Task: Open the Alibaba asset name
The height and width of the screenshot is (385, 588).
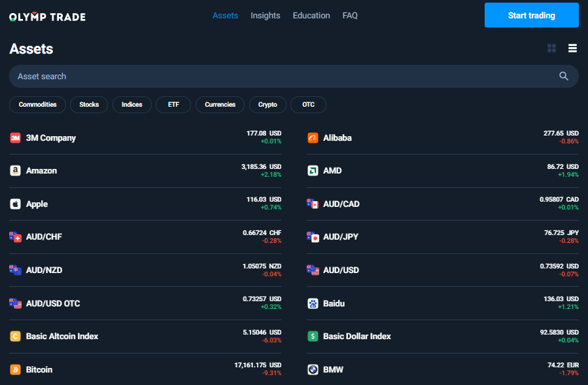Action: coord(337,138)
